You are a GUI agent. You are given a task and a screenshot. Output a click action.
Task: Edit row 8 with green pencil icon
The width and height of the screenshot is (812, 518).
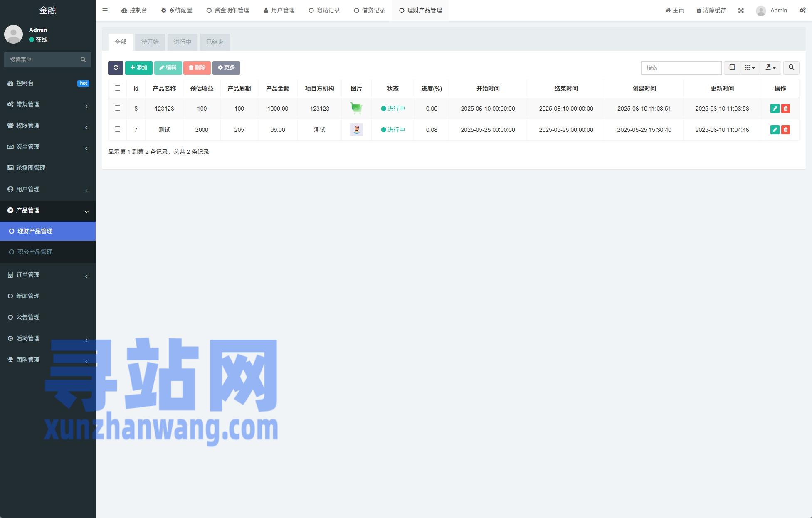[775, 109]
